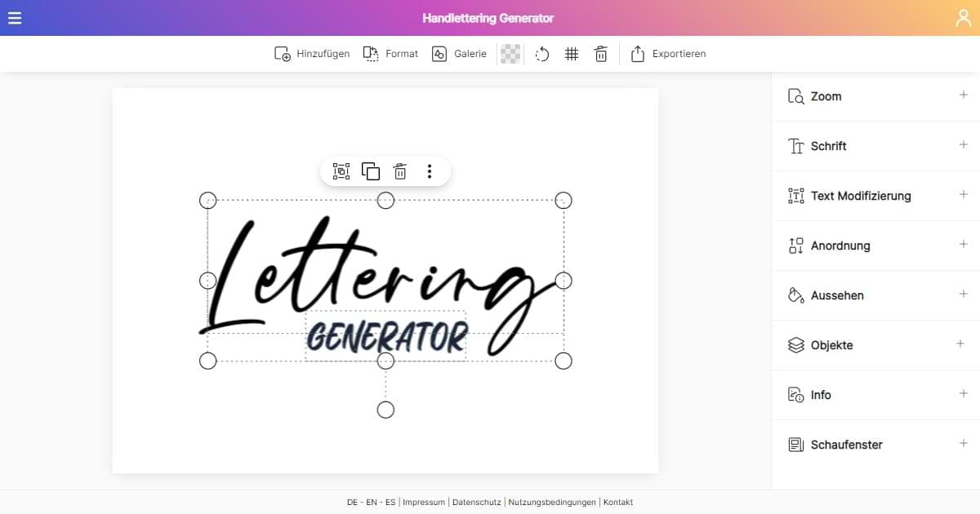This screenshot has height=514, width=980.
Task: Switch language to EN
Action: pyautogui.click(x=372, y=503)
